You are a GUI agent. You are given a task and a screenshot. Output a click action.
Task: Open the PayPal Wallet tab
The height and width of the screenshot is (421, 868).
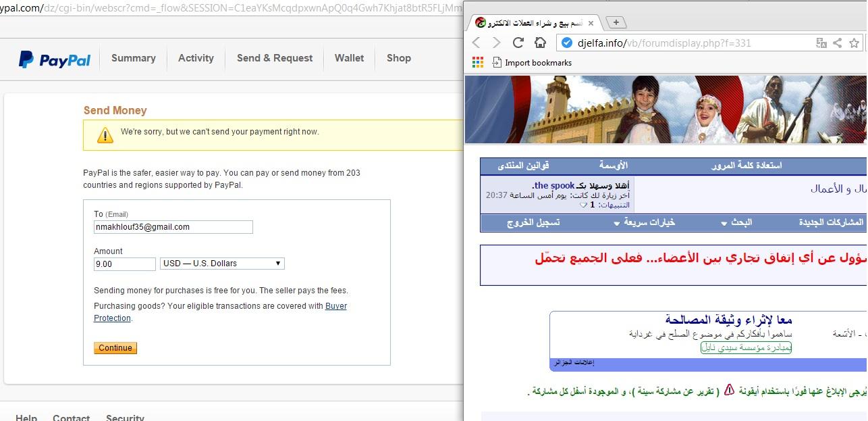pos(349,58)
